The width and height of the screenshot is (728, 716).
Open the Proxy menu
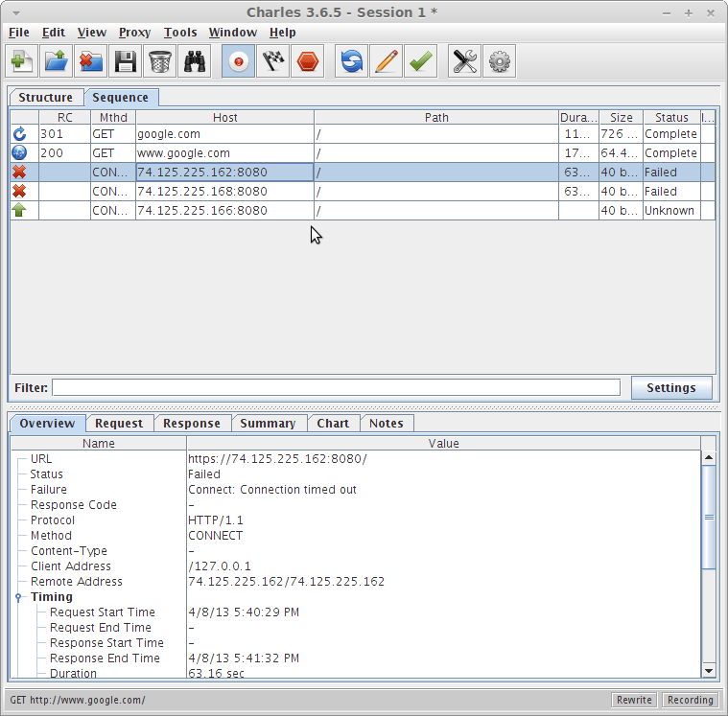tap(134, 33)
